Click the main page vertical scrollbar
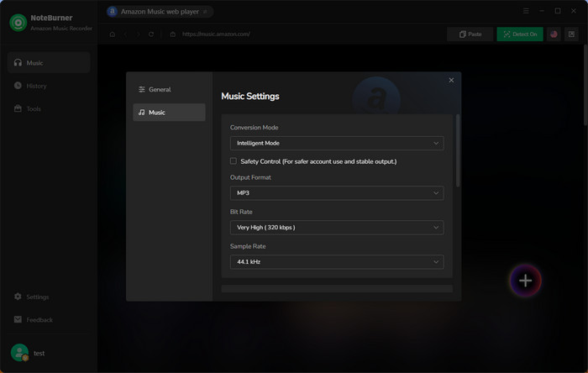This screenshot has height=373, width=588. pyautogui.click(x=585, y=85)
